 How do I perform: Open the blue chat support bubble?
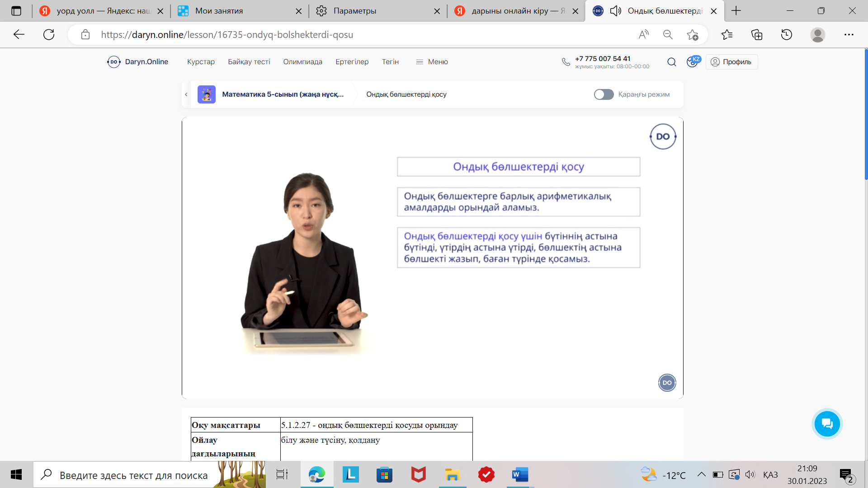827,424
